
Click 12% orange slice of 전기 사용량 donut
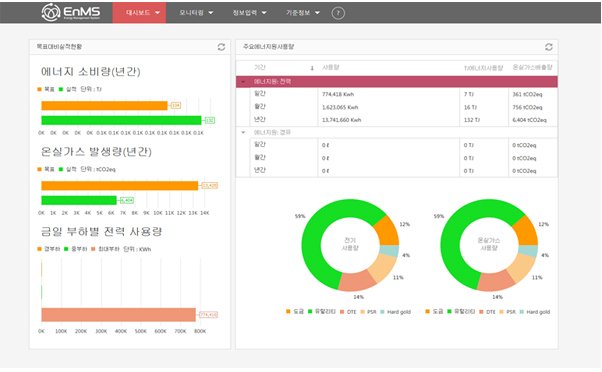387,230
